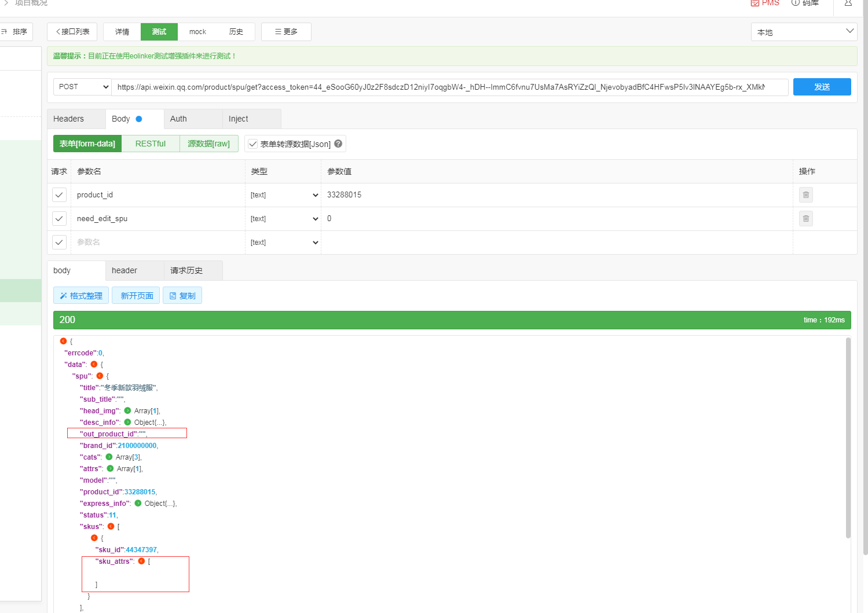The image size is (868, 613).
Task: Click the 格式整理 format button
Action: (x=81, y=296)
